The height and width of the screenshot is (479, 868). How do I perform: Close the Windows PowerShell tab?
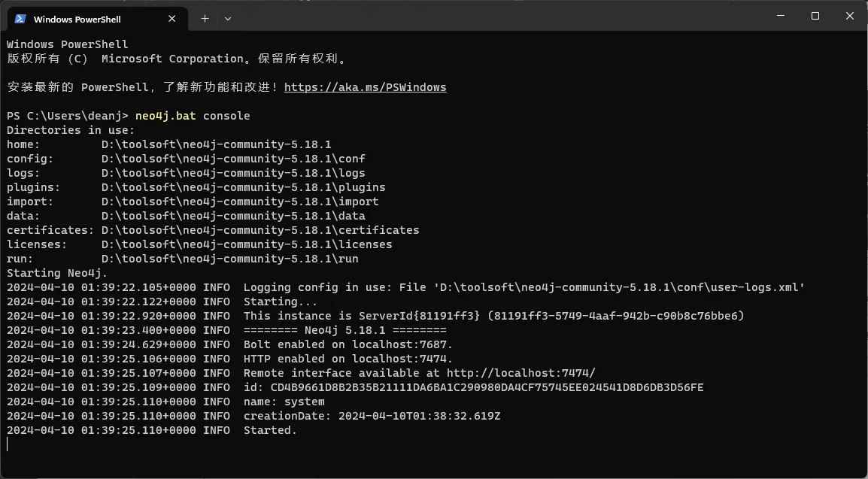171,19
